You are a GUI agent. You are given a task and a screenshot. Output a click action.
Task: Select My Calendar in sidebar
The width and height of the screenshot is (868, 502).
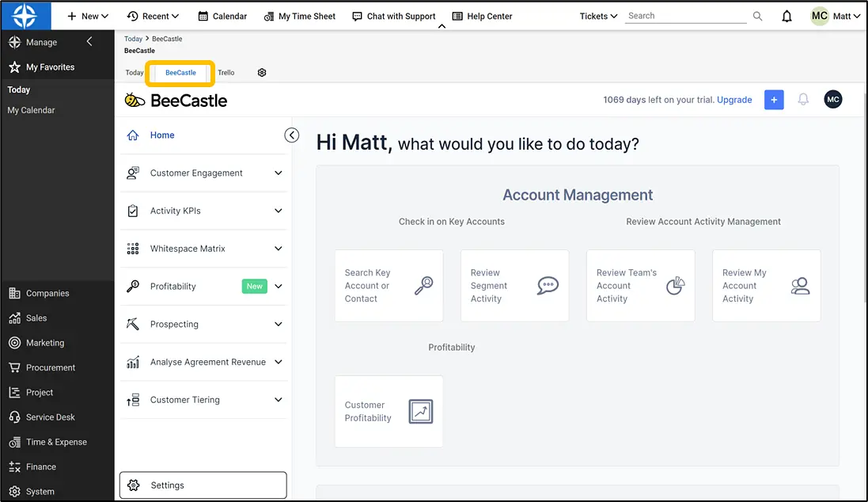click(31, 110)
